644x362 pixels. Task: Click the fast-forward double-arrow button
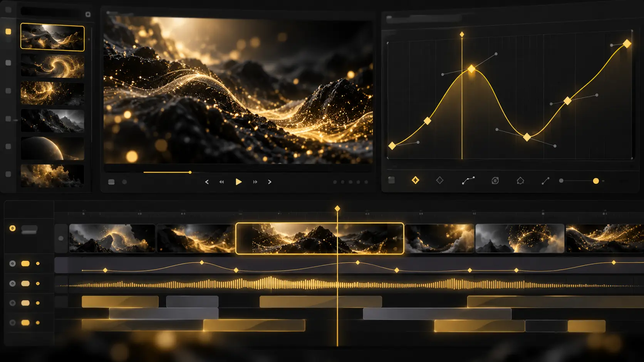255,182
